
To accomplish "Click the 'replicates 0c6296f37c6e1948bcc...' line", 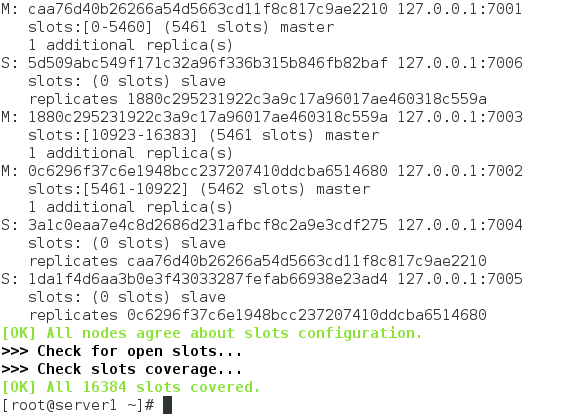I will coord(257,315).
